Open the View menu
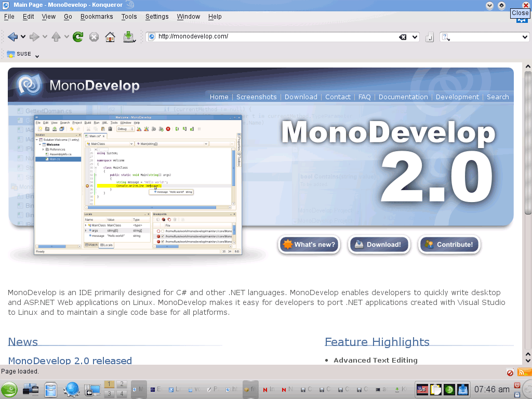 [x=48, y=17]
